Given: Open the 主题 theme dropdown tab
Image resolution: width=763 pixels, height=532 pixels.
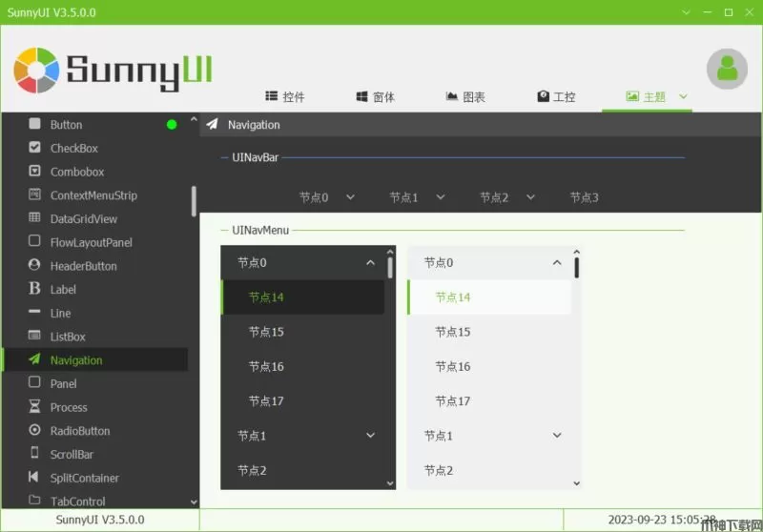Looking at the screenshot, I should coord(657,97).
